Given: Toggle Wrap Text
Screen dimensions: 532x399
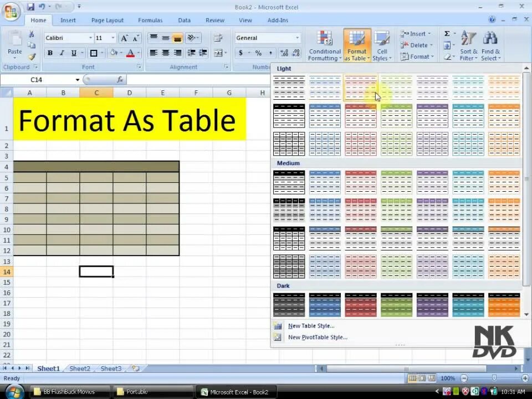Looking at the screenshot, I should [218, 38].
